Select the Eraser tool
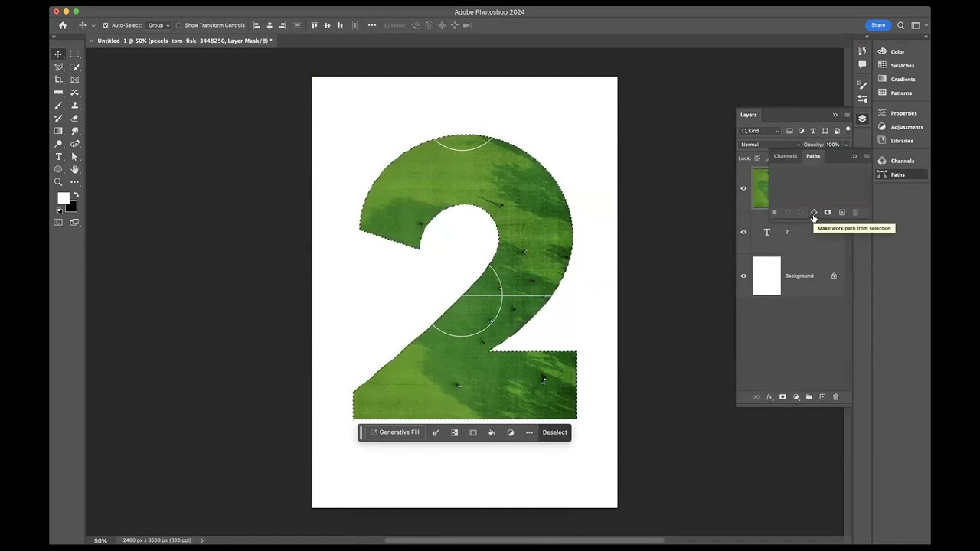The image size is (980, 551). 74,118
